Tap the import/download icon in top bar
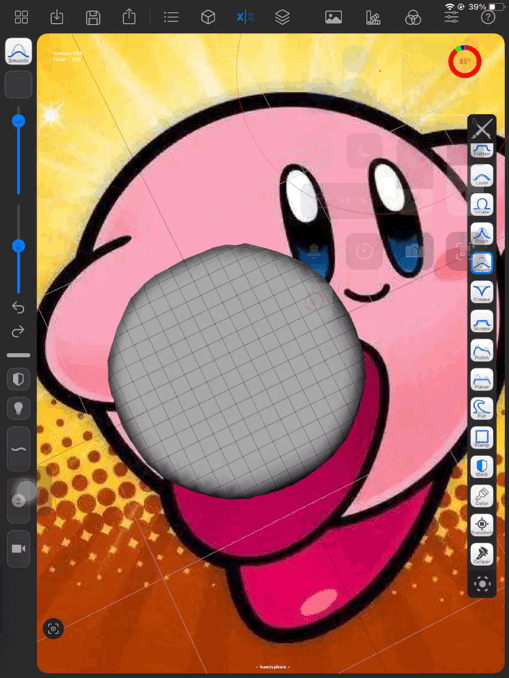509x678 pixels. (57, 17)
